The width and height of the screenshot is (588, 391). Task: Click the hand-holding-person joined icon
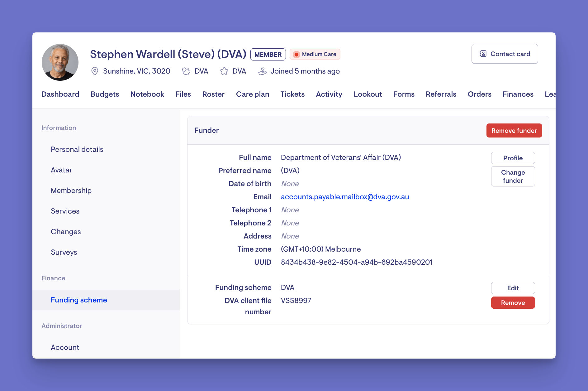pos(262,71)
